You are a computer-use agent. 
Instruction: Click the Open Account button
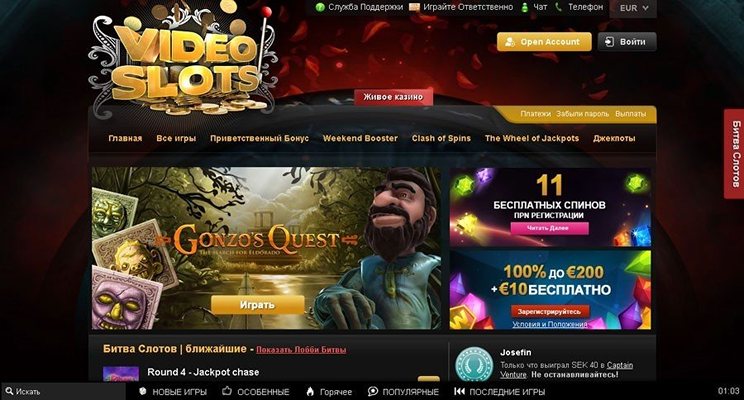click(544, 42)
